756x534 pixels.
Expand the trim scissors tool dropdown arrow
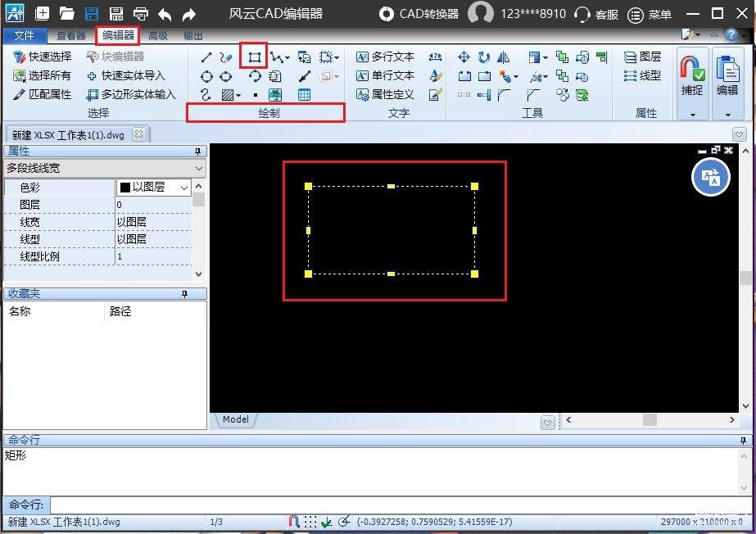(x=545, y=77)
